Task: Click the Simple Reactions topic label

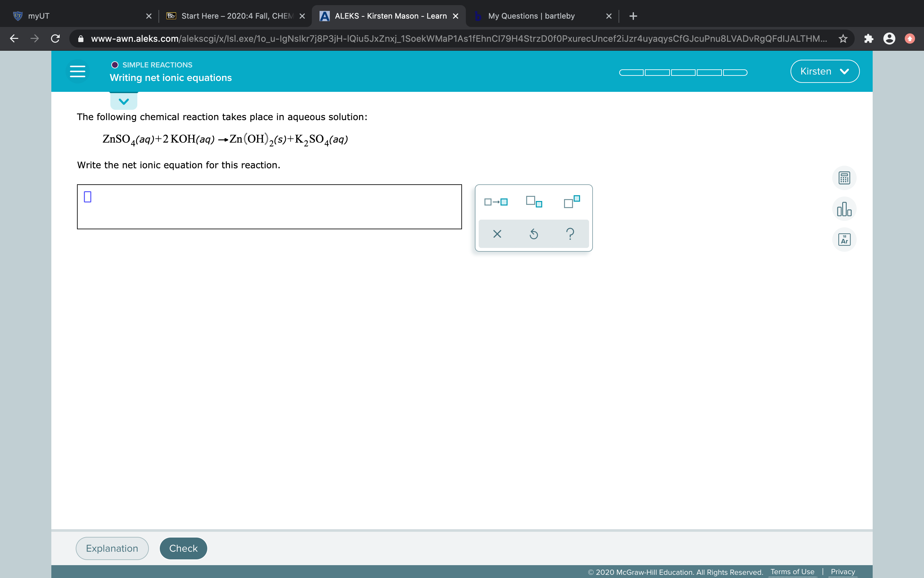Action: click(x=157, y=65)
